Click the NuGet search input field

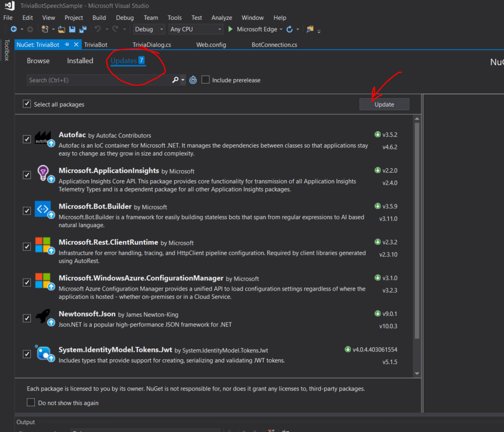click(100, 80)
